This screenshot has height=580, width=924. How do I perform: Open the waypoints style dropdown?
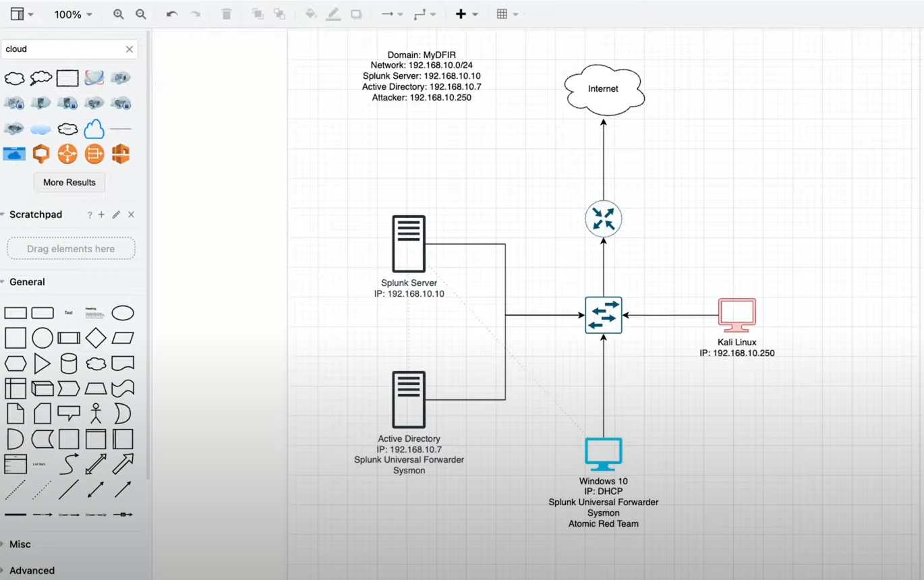coord(424,14)
